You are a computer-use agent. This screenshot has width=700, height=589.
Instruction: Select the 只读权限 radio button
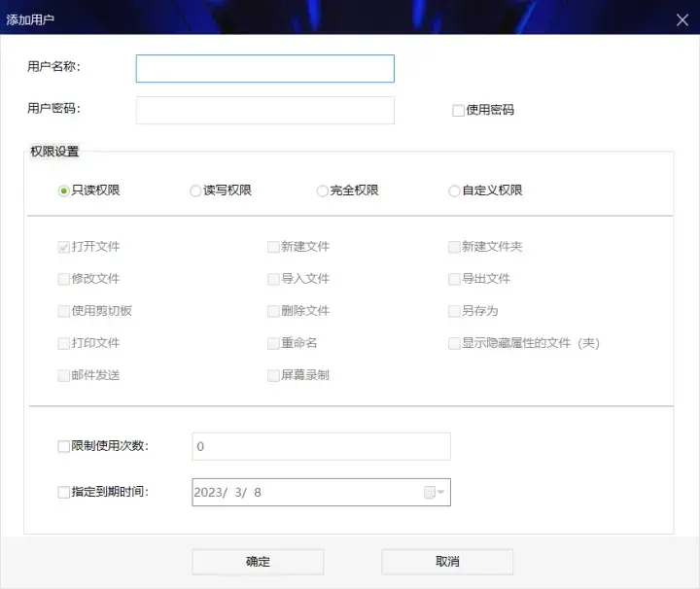(64, 191)
